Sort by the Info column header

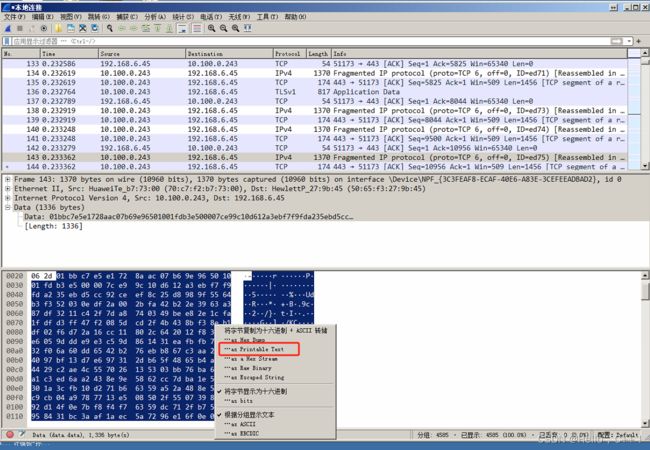(479, 54)
